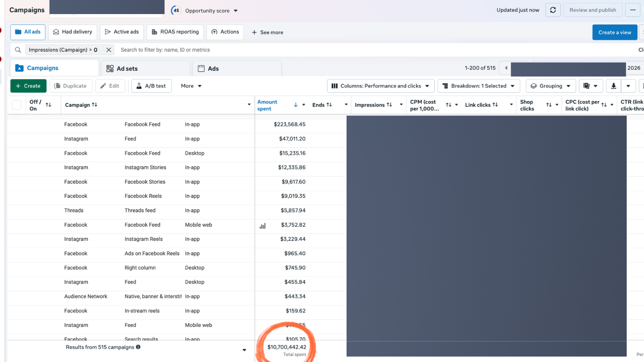Click the search magnifier icon

pos(18,50)
